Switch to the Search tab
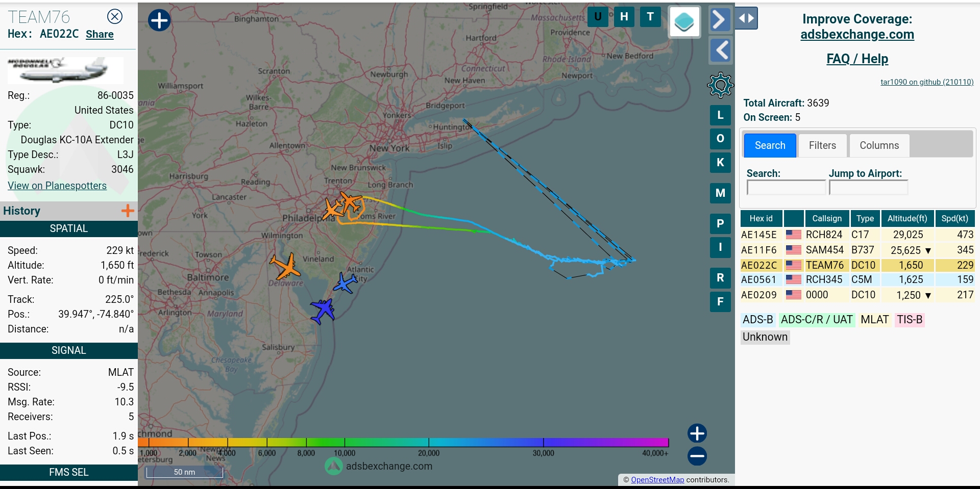 click(x=770, y=145)
